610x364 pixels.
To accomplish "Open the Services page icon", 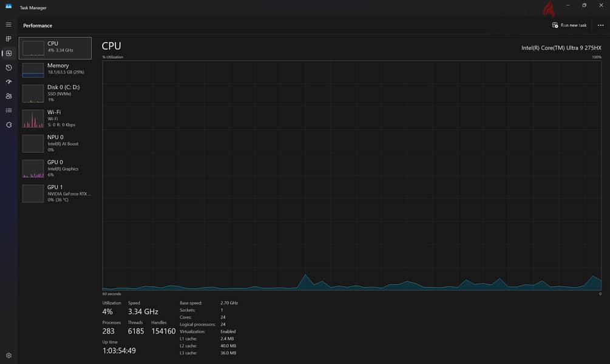I will (8, 125).
